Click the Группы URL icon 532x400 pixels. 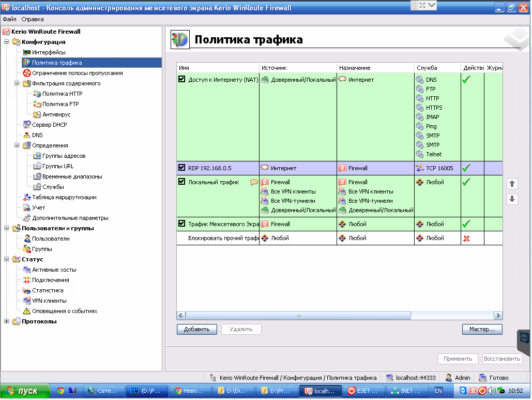pyautogui.click(x=37, y=167)
